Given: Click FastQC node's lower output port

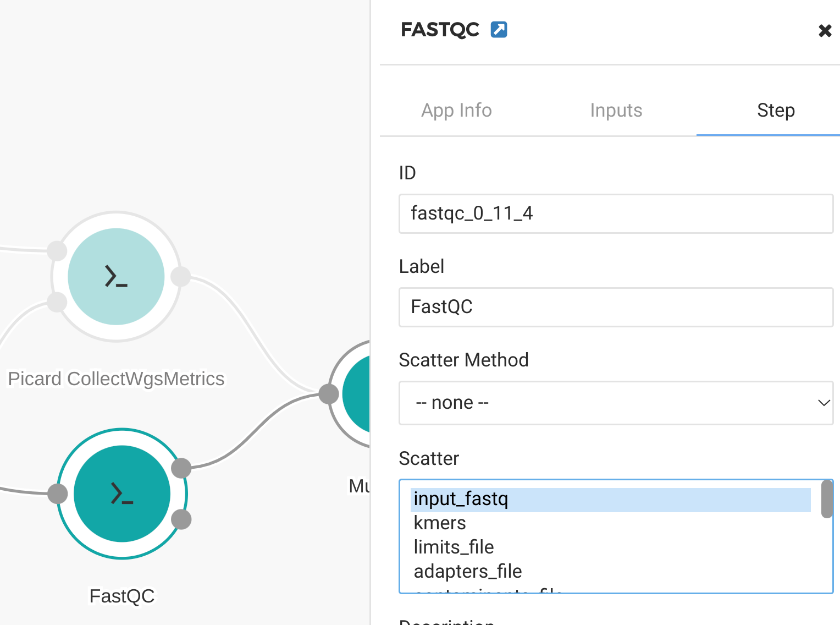Looking at the screenshot, I should pyautogui.click(x=181, y=519).
